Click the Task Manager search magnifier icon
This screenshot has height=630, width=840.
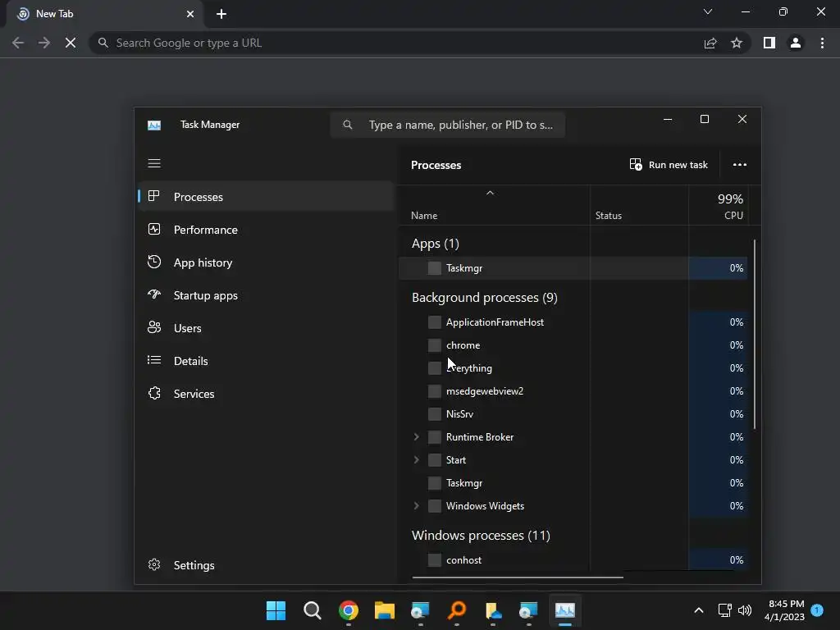[x=348, y=125]
